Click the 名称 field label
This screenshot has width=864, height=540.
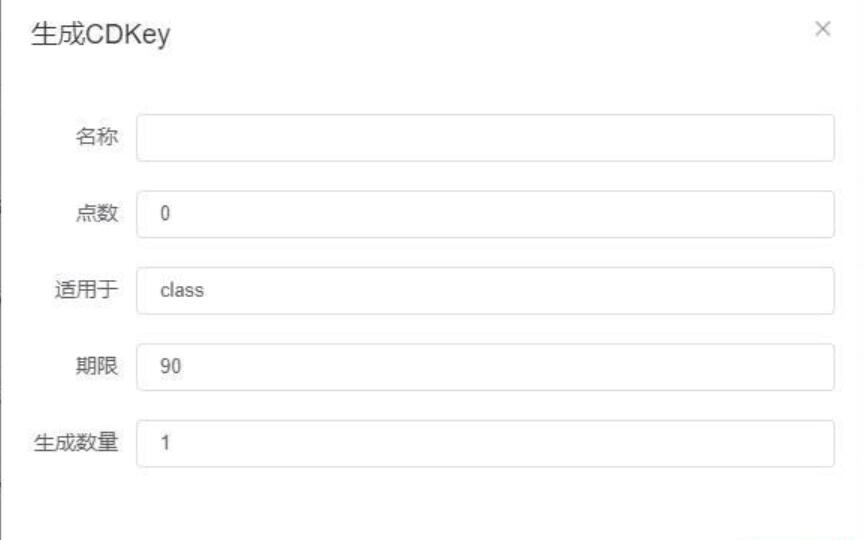pyautogui.click(x=98, y=138)
